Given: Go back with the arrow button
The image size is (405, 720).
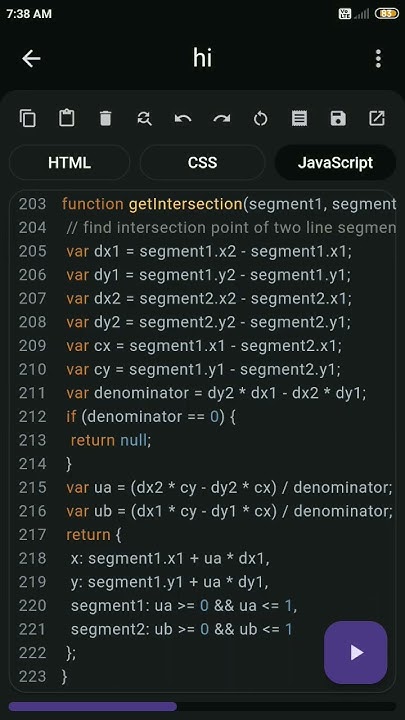Looking at the screenshot, I should pyautogui.click(x=31, y=59).
